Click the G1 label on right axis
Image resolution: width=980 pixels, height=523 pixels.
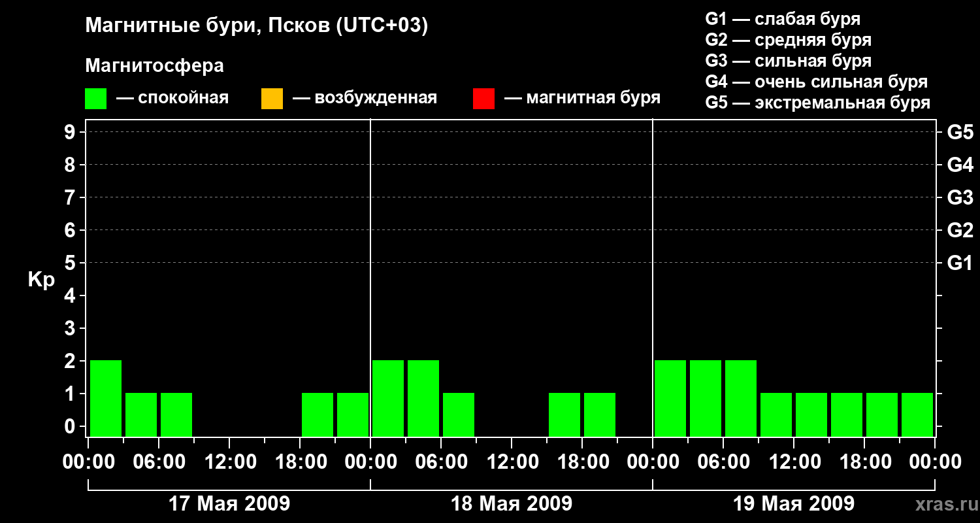[x=960, y=263]
